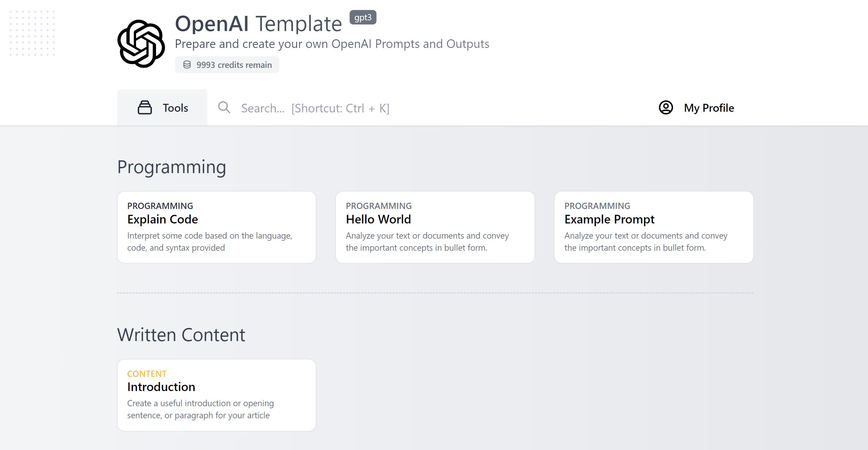Open the Explain Code tool card
The height and width of the screenshot is (450, 868).
[x=216, y=227]
